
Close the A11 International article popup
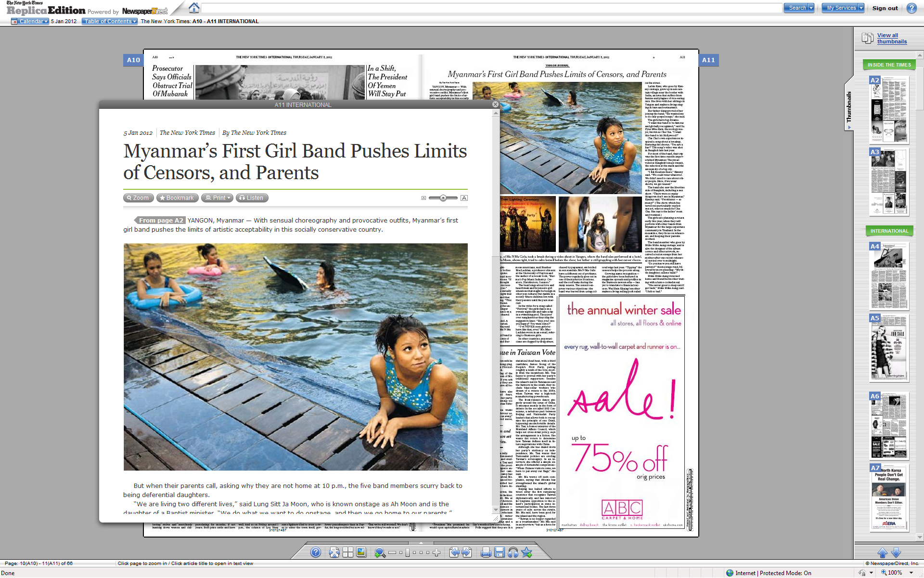(495, 105)
